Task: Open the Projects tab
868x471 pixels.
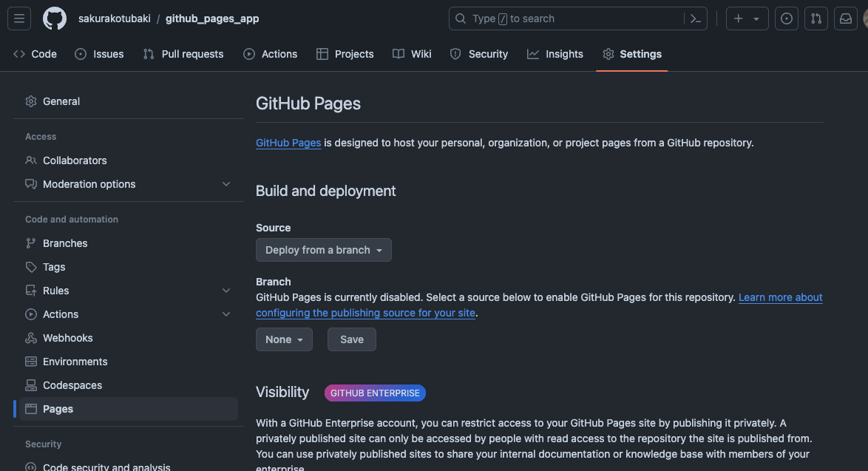Action: click(345, 54)
